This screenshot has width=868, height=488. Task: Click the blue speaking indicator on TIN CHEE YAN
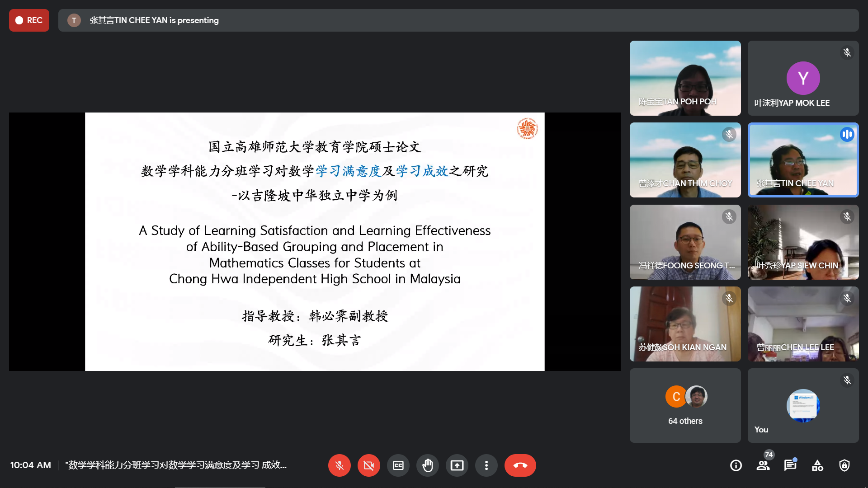847,134
